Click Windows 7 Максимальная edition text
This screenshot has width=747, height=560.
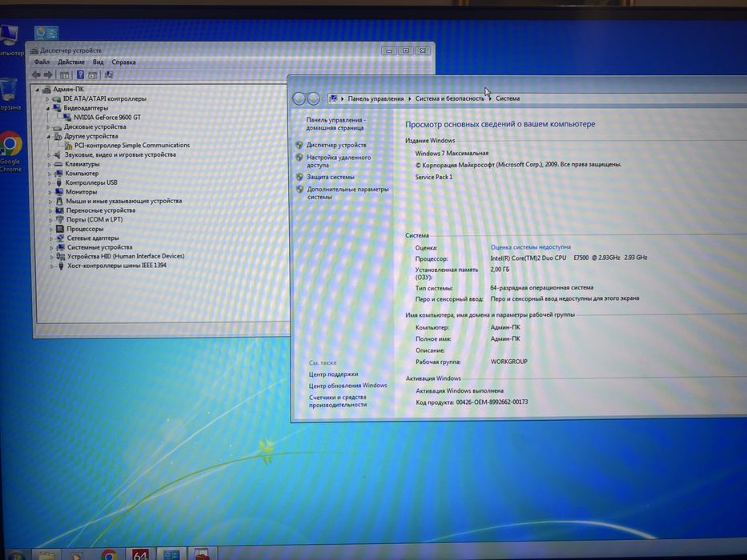[x=452, y=154]
